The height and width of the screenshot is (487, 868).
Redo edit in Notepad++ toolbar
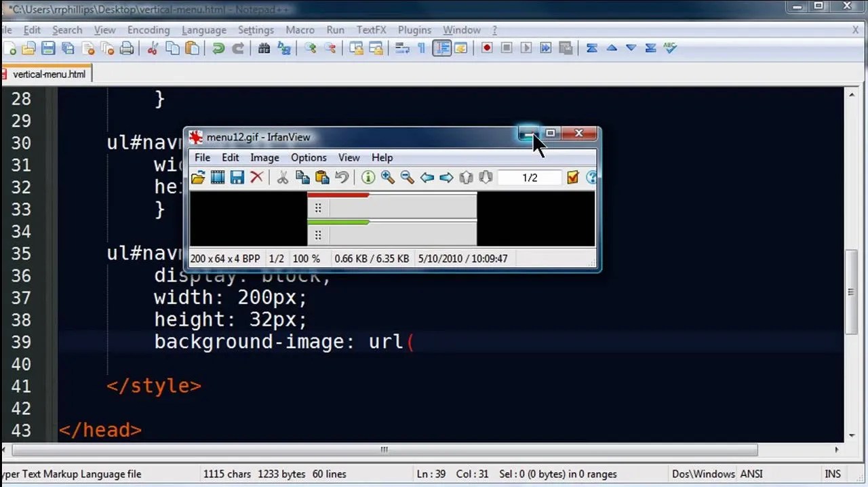click(x=238, y=48)
